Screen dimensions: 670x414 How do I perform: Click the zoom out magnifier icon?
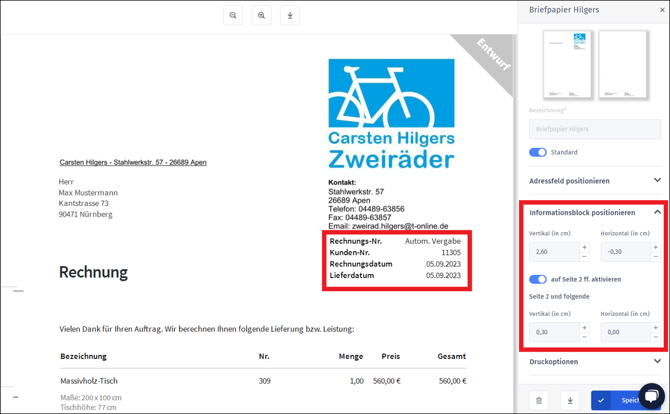[233, 15]
